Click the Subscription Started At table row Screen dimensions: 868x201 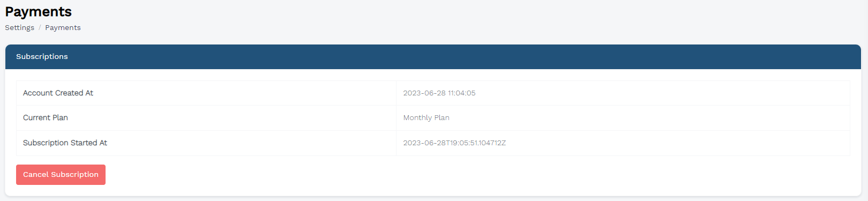(433, 143)
